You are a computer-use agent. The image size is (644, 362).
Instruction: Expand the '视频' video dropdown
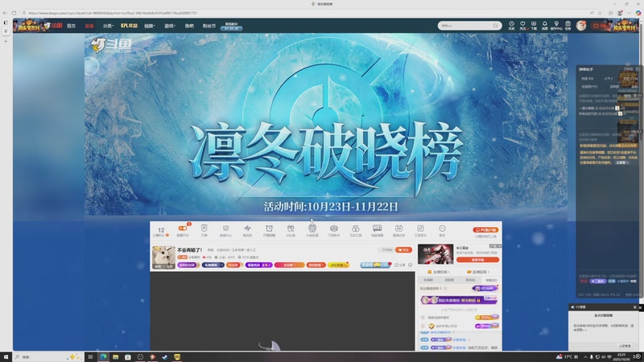pyautogui.click(x=149, y=26)
